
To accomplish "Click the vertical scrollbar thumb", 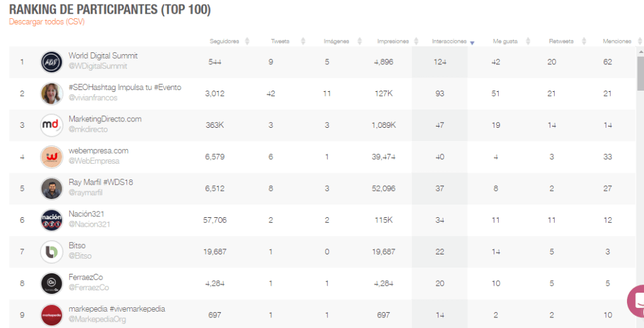I will [640, 73].
